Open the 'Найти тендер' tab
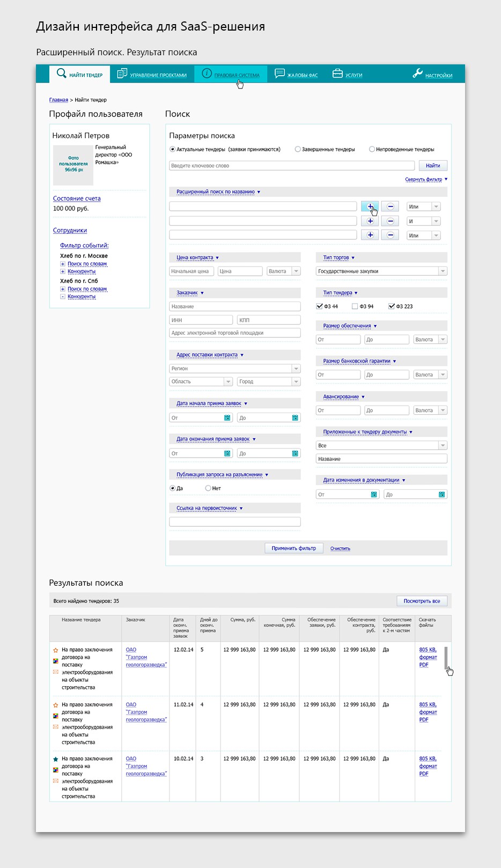Image resolution: width=501 pixels, height=868 pixels. tap(80, 74)
